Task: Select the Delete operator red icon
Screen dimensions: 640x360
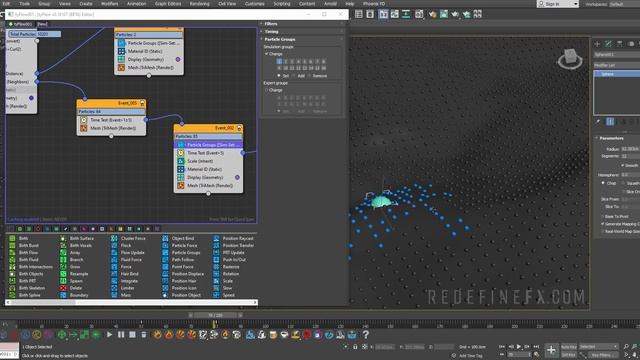Action: [63, 288]
